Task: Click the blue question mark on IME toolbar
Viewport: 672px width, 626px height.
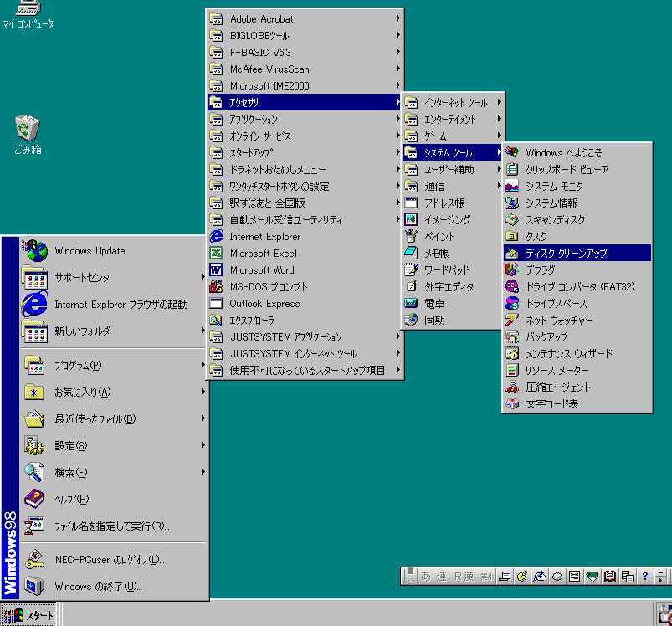Action: (x=645, y=577)
